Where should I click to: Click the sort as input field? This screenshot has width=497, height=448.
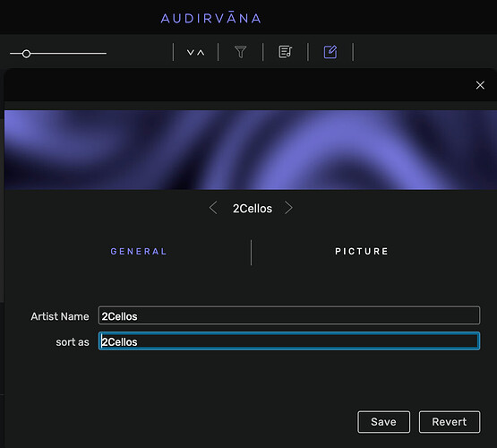(289, 341)
